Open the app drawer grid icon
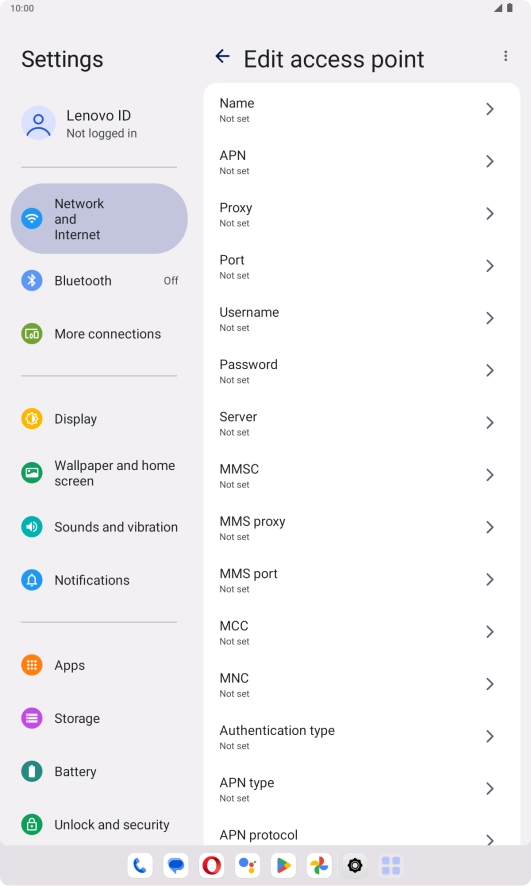531x886 pixels. (391, 865)
